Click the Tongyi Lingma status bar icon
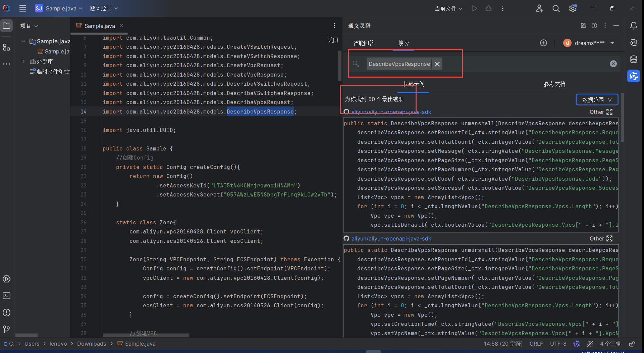The image size is (644, 353). click(x=577, y=344)
